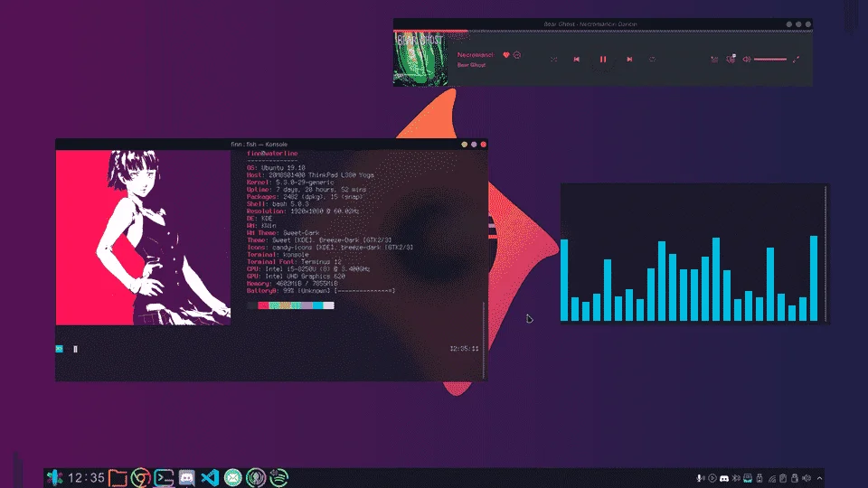Open the Bluetooth tray icon
This screenshot has width=868, height=488.
pyautogui.click(x=736, y=478)
